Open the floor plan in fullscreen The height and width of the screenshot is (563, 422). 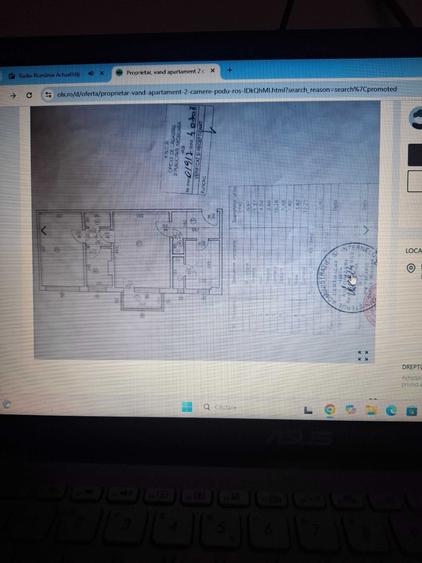click(363, 355)
